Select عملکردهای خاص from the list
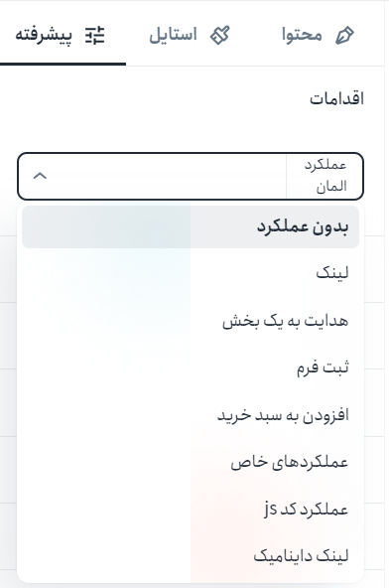Viewport: 389px width, 588px height. [x=191, y=462]
